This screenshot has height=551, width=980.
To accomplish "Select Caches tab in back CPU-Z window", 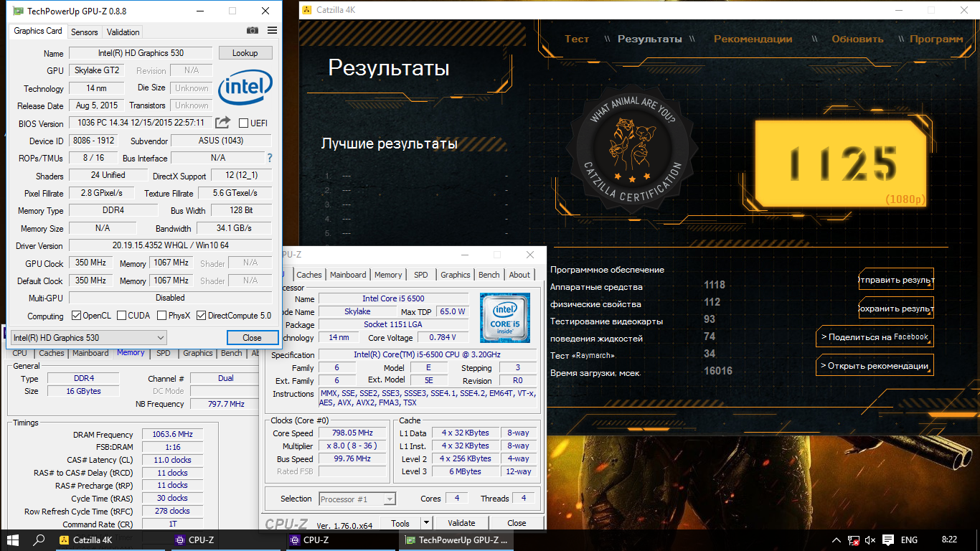I will (52, 353).
